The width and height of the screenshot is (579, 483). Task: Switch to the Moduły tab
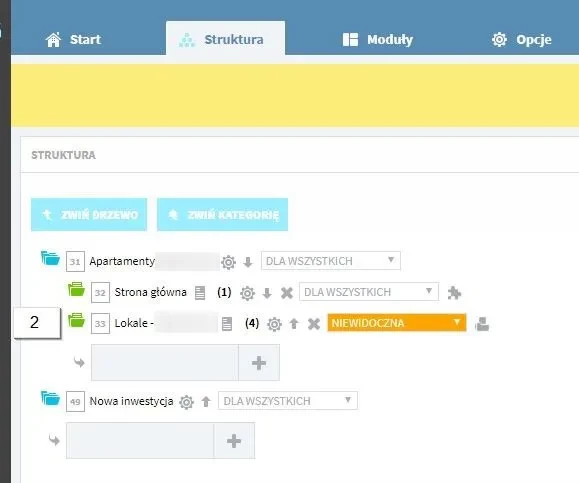pyautogui.click(x=378, y=40)
